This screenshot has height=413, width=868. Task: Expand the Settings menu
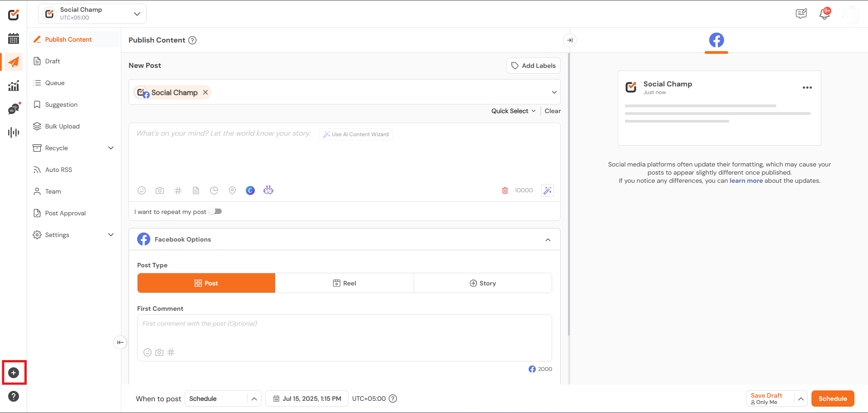click(111, 235)
